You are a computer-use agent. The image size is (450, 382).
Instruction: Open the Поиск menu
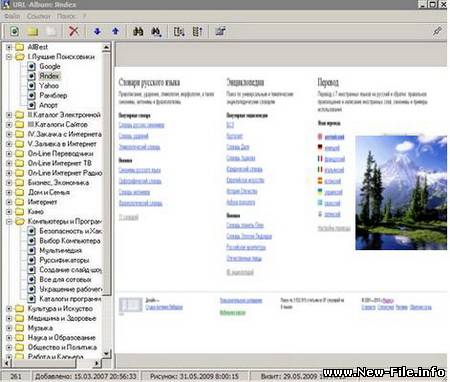(x=66, y=16)
